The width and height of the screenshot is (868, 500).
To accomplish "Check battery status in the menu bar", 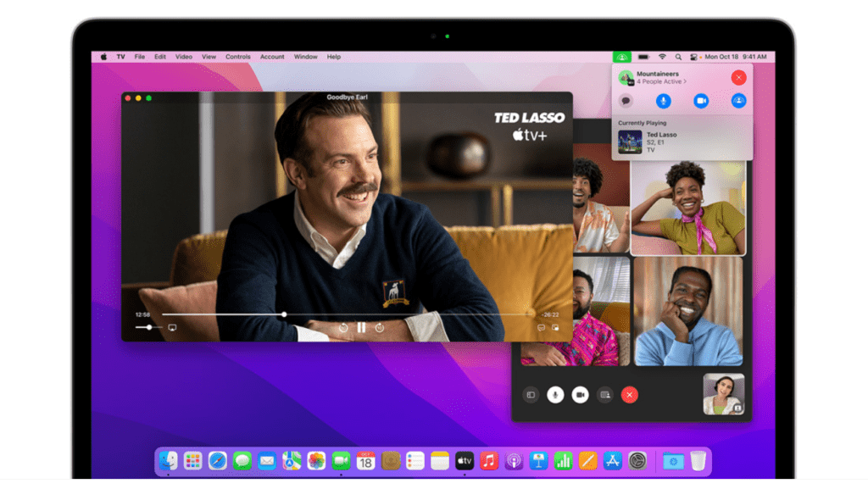I will coord(643,57).
